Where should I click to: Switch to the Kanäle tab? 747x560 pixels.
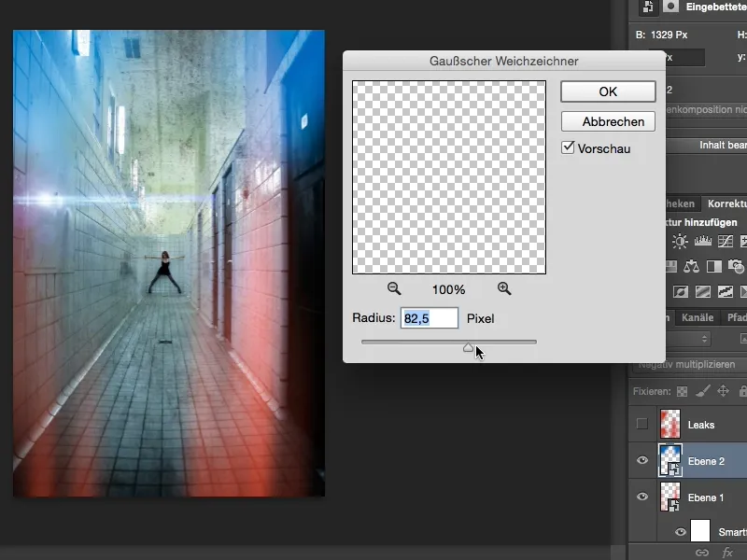pos(696,317)
